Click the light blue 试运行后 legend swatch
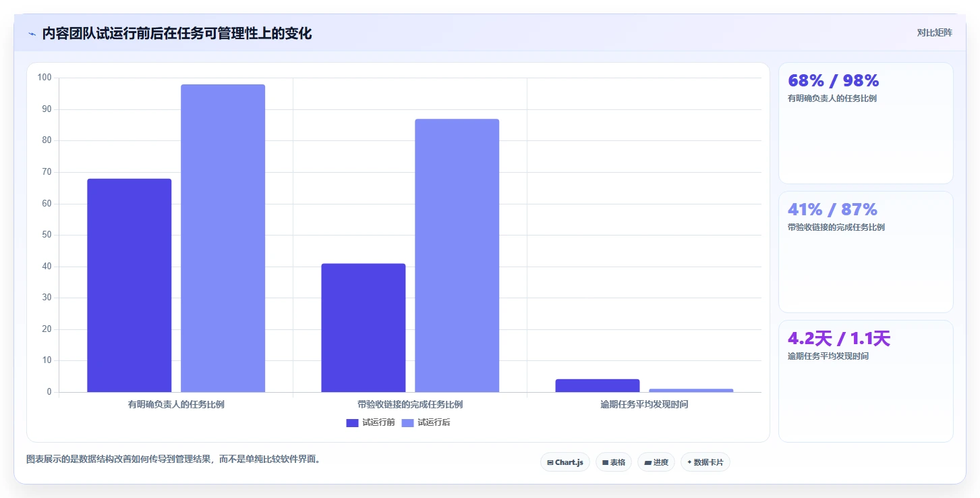 [407, 423]
